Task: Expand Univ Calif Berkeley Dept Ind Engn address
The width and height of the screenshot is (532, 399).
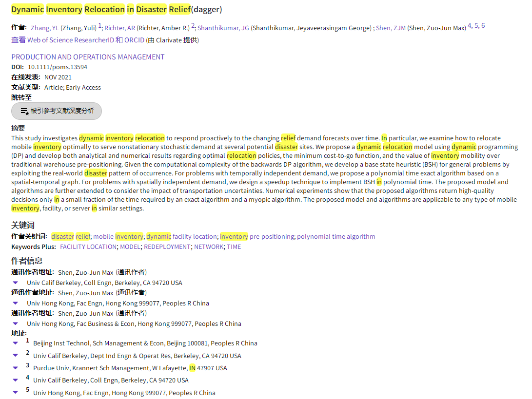Action: click(15, 356)
